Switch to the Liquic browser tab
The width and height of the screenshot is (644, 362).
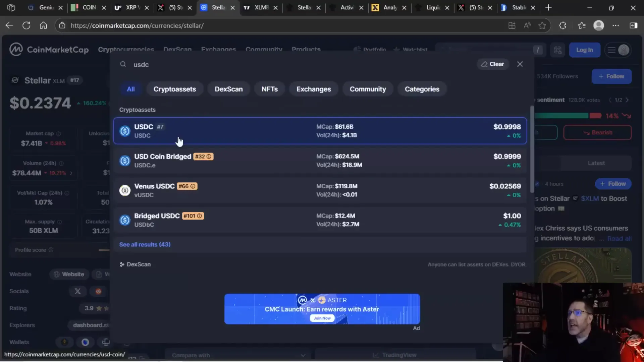[x=433, y=7]
